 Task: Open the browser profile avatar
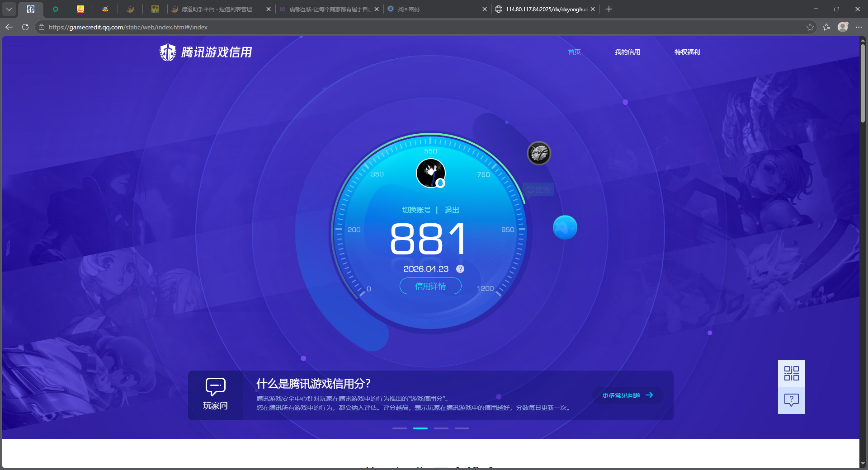pyautogui.click(x=843, y=27)
